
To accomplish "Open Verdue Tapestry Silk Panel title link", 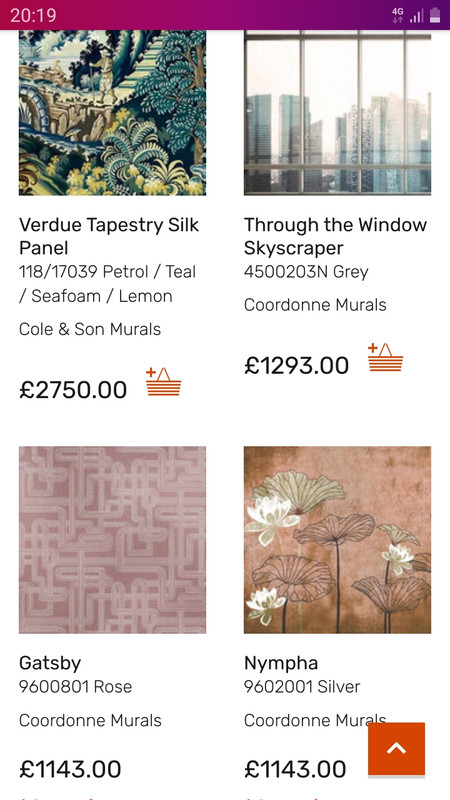I will 109,236.
